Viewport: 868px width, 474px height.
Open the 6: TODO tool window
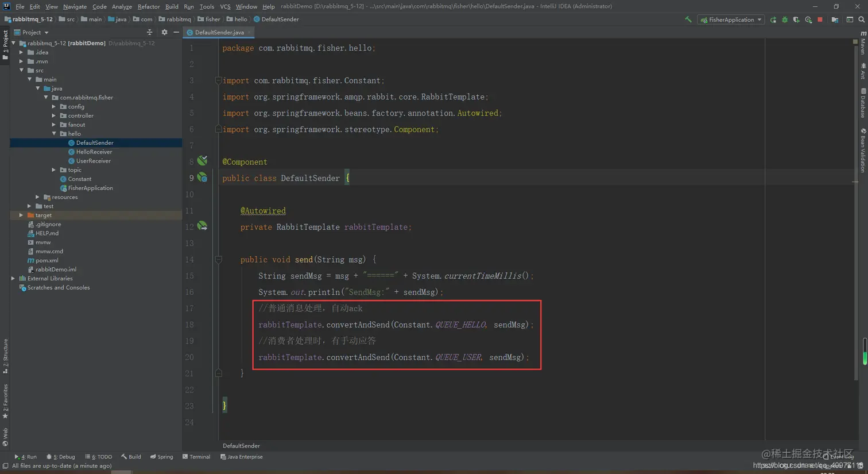click(99, 457)
